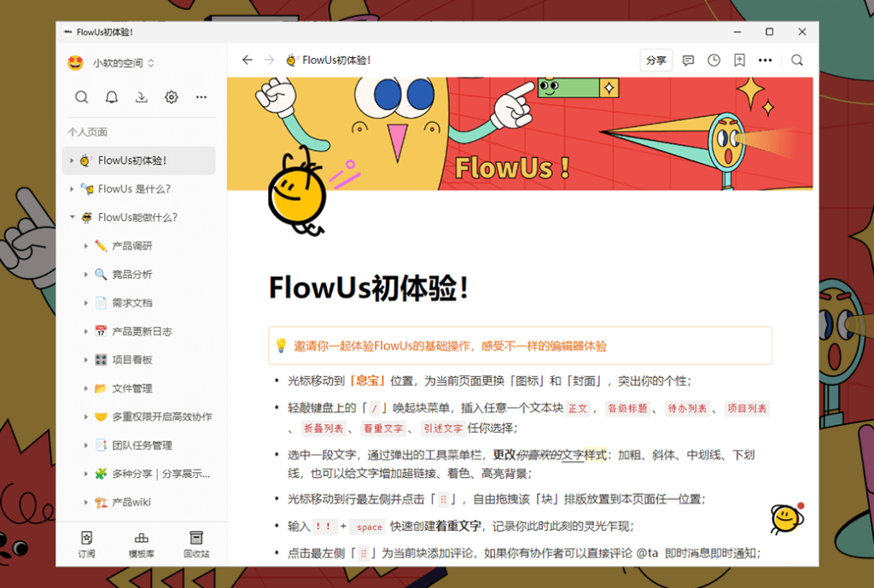Click the import download icon in sidebar
The image size is (874, 588).
point(142,97)
